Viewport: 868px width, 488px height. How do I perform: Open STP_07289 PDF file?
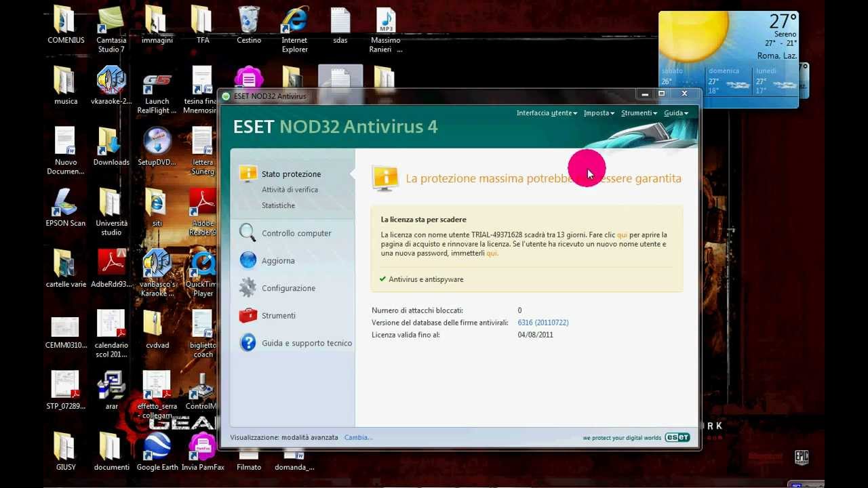pyautogui.click(x=66, y=391)
